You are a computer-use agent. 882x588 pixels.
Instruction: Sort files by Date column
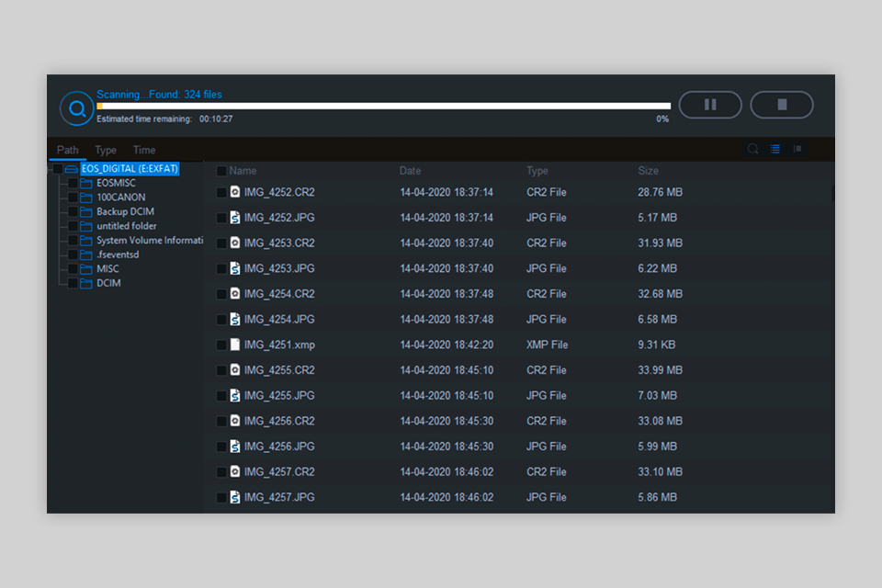(x=410, y=171)
